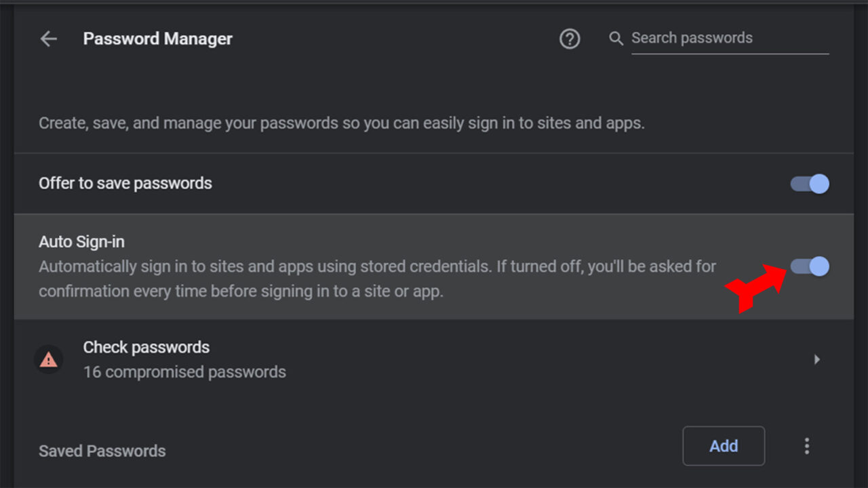Image resolution: width=868 pixels, height=488 pixels.
Task: Open the Saved Passwords section
Action: point(102,451)
